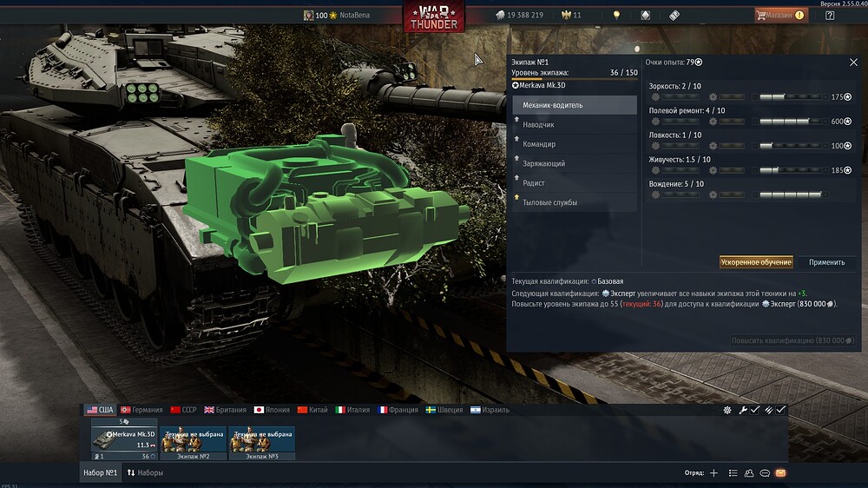Adjust the Зоркость skill slider
This screenshot has height=488, width=868.
790,97
